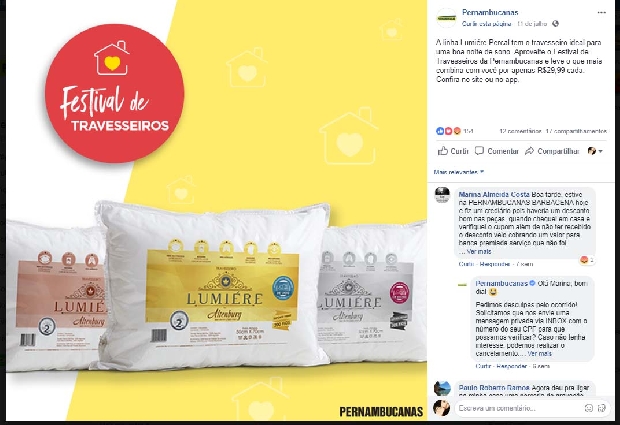The image size is (620, 425).
Task: Open the Pernambucanas page name link
Action: (490, 13)
